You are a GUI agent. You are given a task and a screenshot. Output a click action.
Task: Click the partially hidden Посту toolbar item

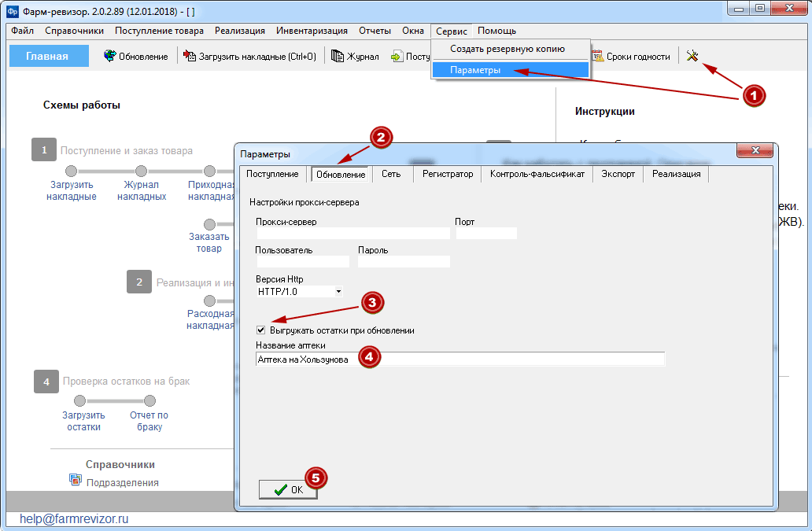click(x=412, y=57)
